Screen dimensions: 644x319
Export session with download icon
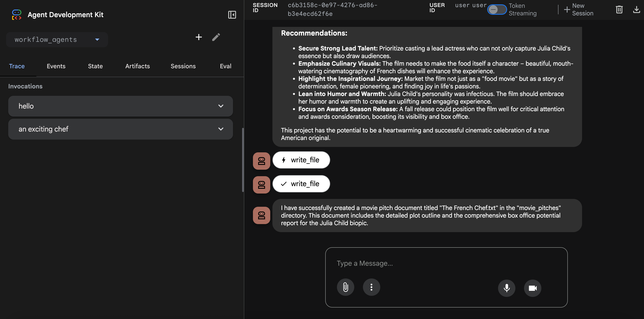click(636, 10)
